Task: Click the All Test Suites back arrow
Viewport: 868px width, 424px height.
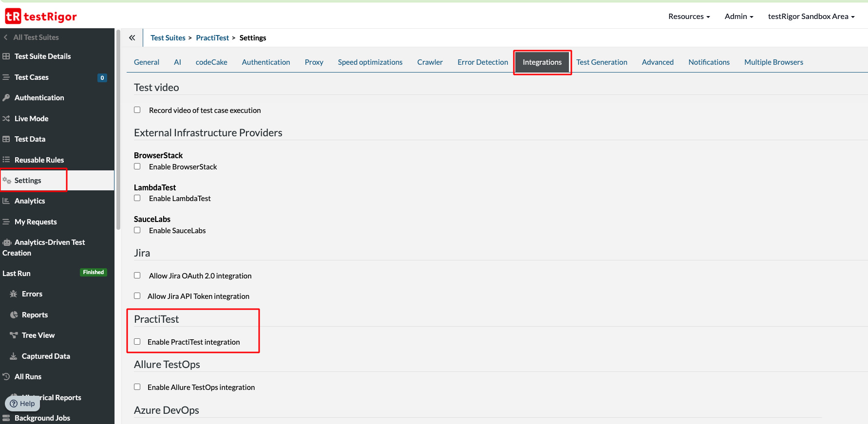Action: (x=5, y=37)
